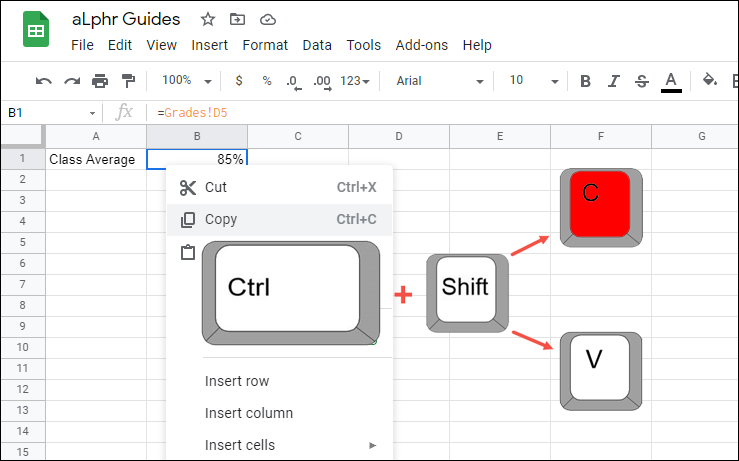Image resolution: width=739 pixels, height=461 pixels.
Task: Open the text color picker
Action: coord(671,81)
